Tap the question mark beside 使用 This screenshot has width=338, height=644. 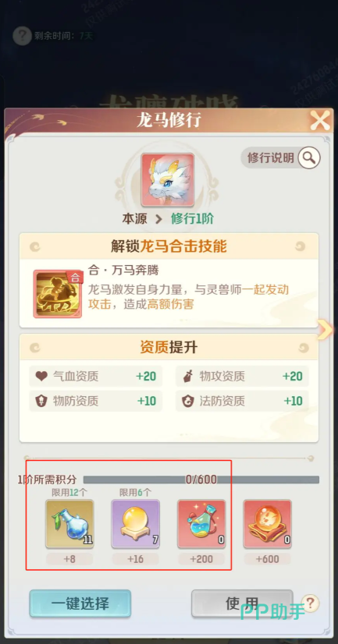pos(311,603)
